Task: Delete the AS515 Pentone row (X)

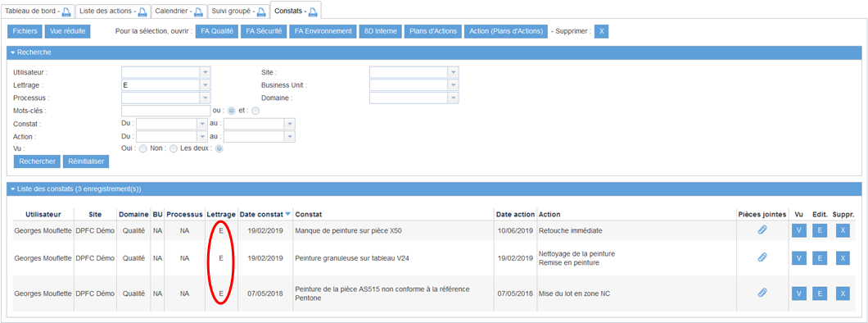Action: point(843,293)
